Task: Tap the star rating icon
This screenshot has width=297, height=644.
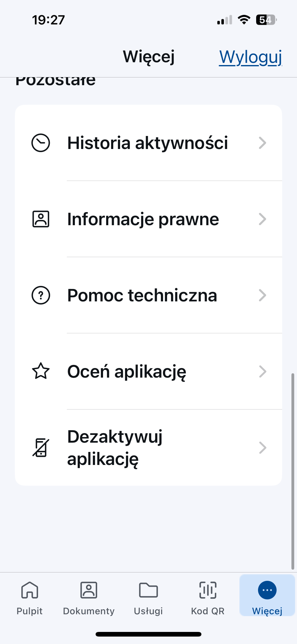Action: [41, 371]
